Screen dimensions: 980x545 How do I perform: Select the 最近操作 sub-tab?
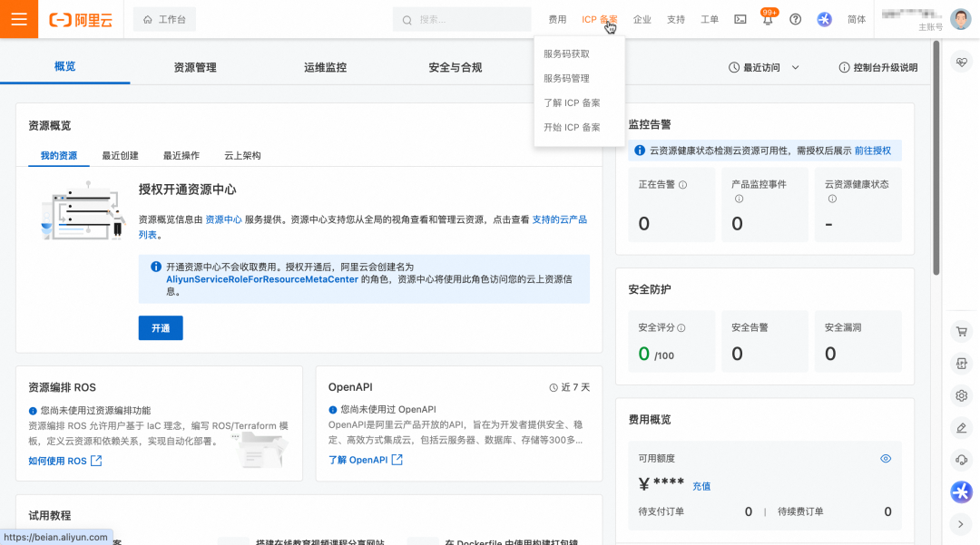pyautogui.click(x=181, y=155)
